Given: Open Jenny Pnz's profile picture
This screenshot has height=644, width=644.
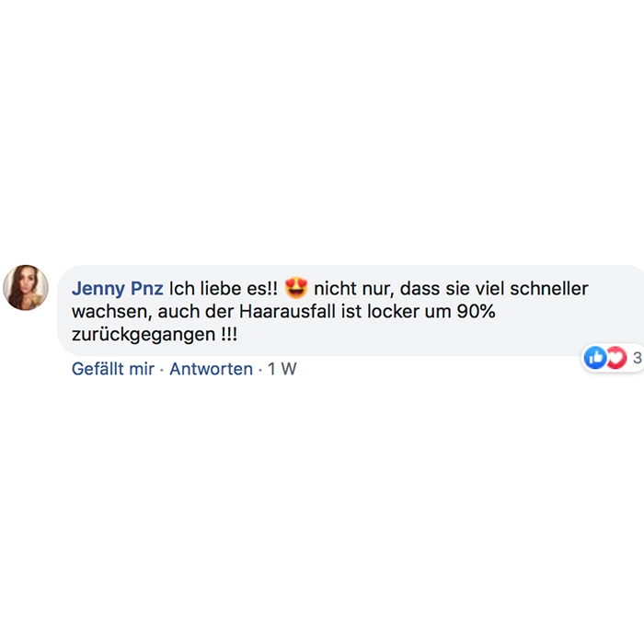Looking at the screenshot, I should [x=26, y=287].
